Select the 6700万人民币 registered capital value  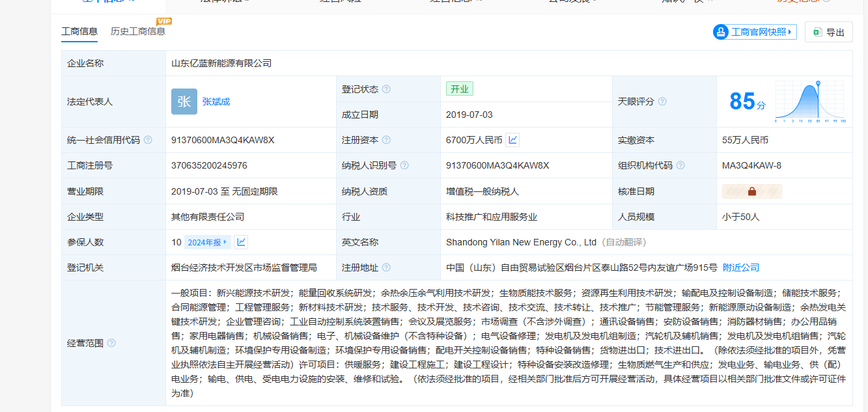[474, 140]
